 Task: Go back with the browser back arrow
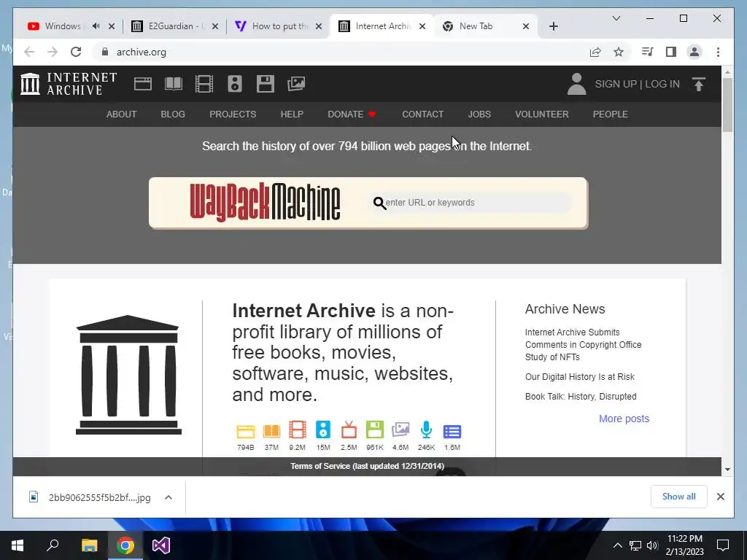point(29,52)
